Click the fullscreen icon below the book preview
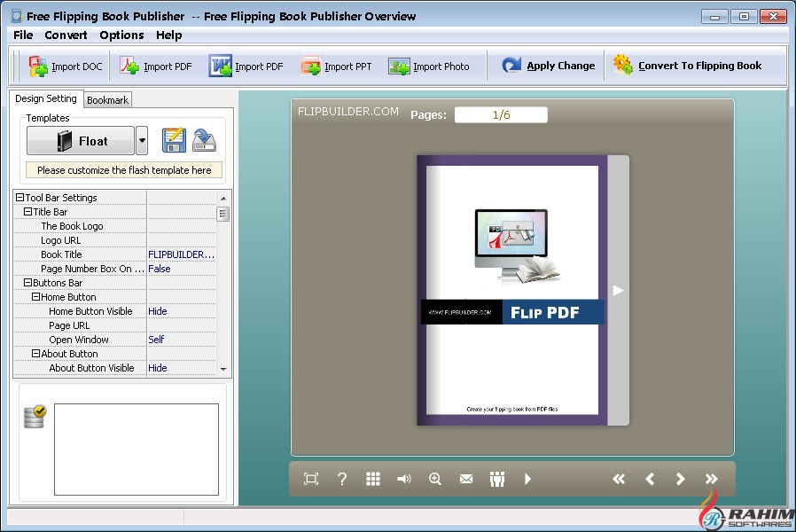Screen dimensions: 796x532 [x=311, y=479]
